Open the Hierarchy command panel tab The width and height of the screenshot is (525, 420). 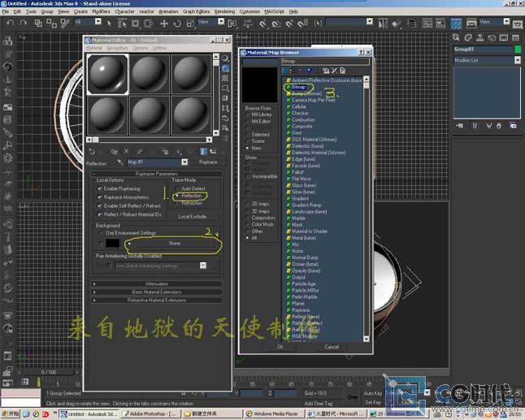click(479, 37)
